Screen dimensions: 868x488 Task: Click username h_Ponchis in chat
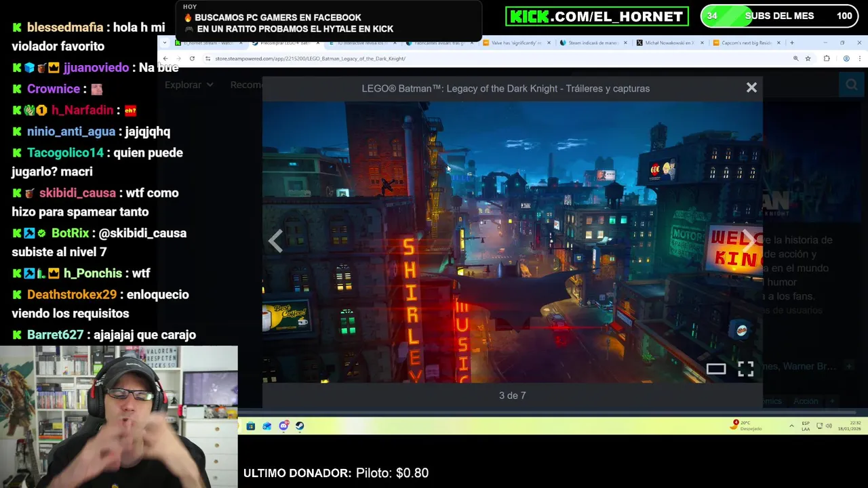(93, 273)
